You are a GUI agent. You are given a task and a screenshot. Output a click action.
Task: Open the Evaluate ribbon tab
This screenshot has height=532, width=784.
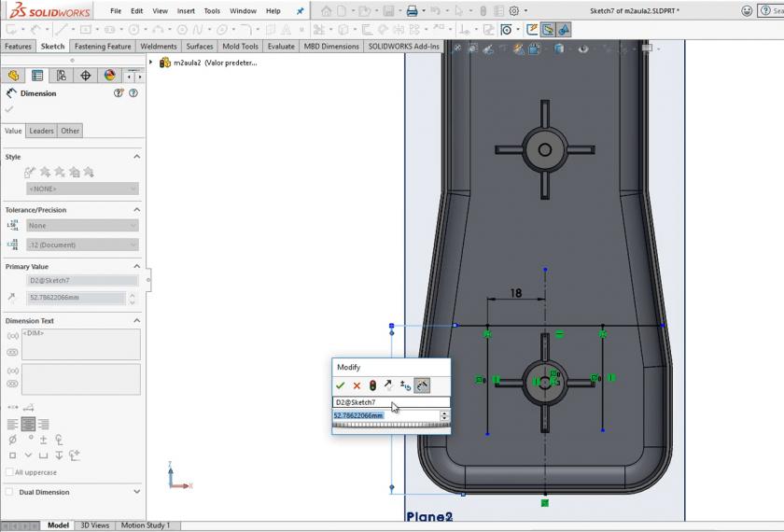coord(281,46)
